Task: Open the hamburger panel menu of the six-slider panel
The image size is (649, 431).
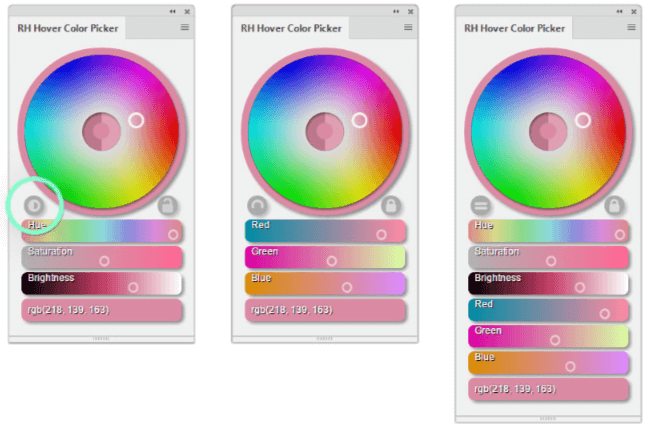Action: point(632,28)
